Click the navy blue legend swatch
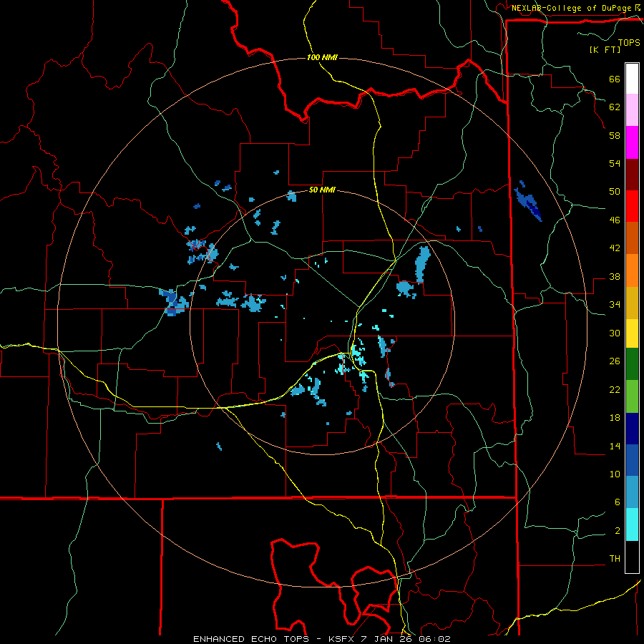The image size is (644, 644). coord(632,429)
